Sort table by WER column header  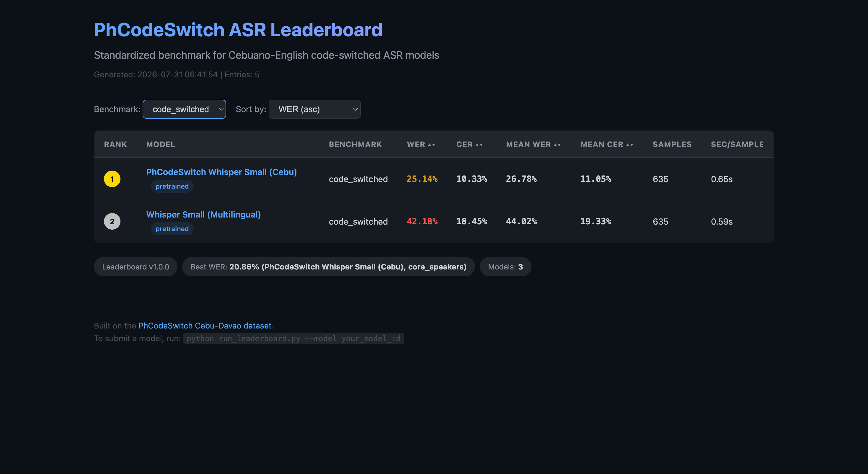tap(421, 144)
